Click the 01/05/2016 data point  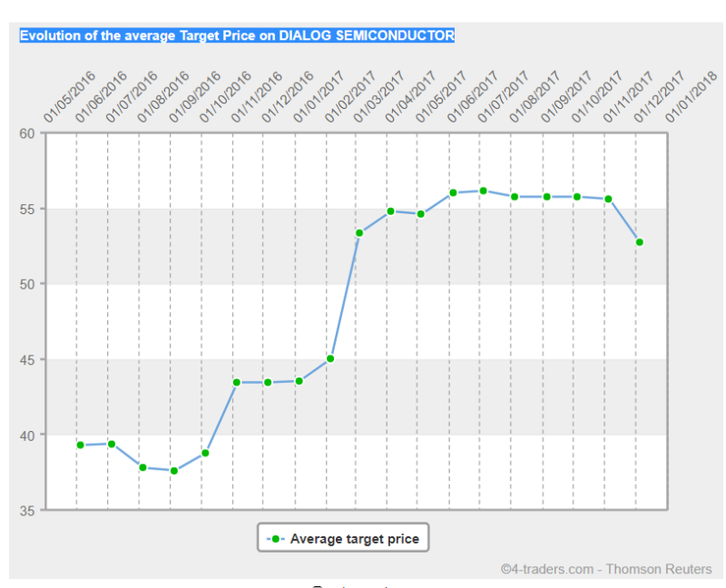coord(80,445)
